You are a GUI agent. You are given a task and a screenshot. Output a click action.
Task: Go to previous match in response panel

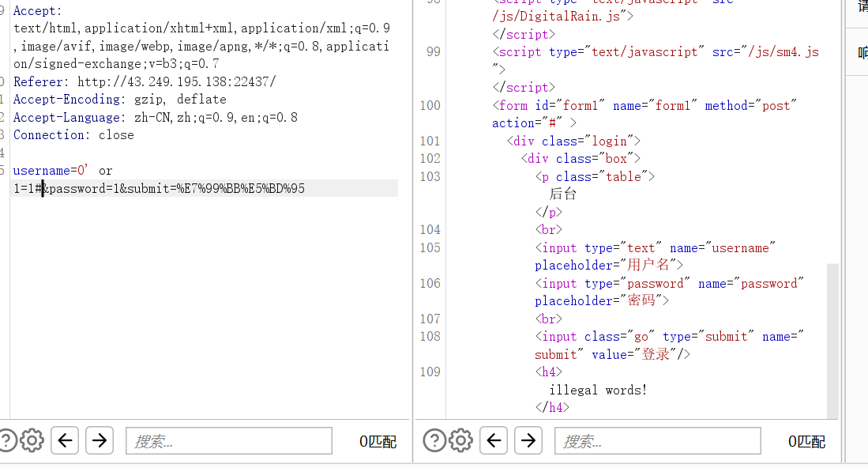click(x=494, y=440)
